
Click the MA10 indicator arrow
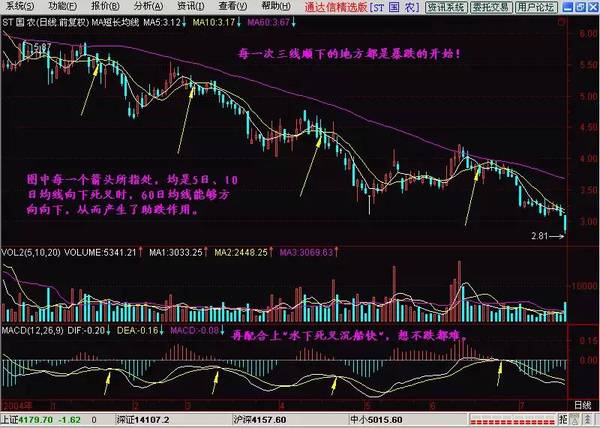pos(237,21)
